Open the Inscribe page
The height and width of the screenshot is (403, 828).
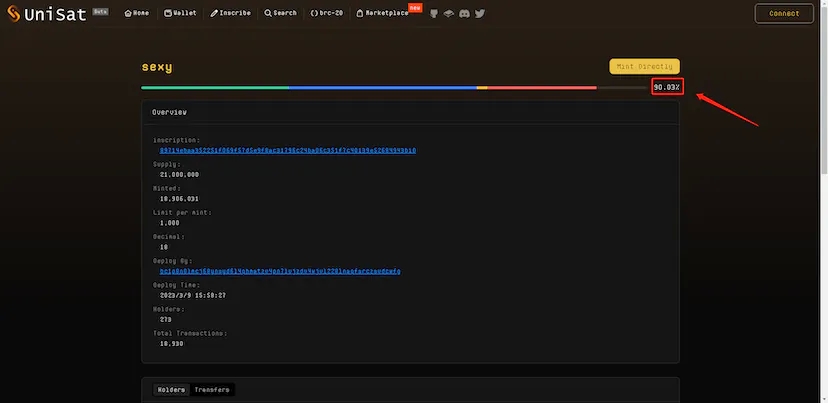click(x=232, y=13)
